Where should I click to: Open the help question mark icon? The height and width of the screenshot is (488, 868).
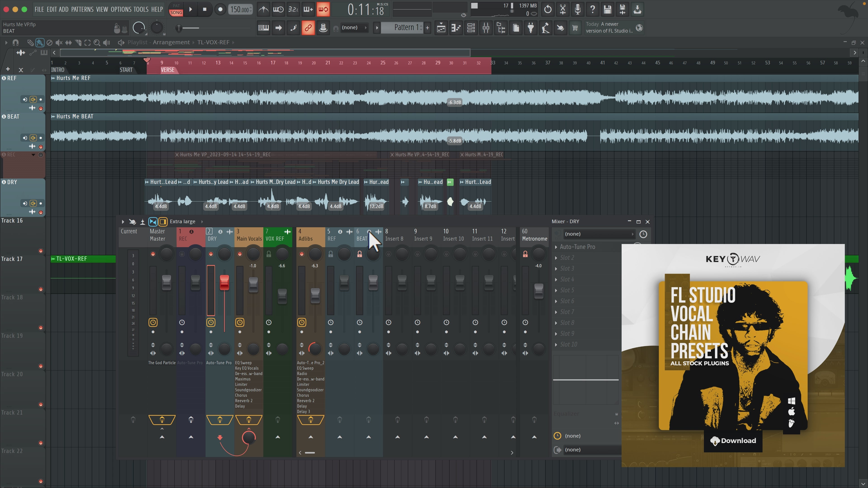[x=592, y=9]
